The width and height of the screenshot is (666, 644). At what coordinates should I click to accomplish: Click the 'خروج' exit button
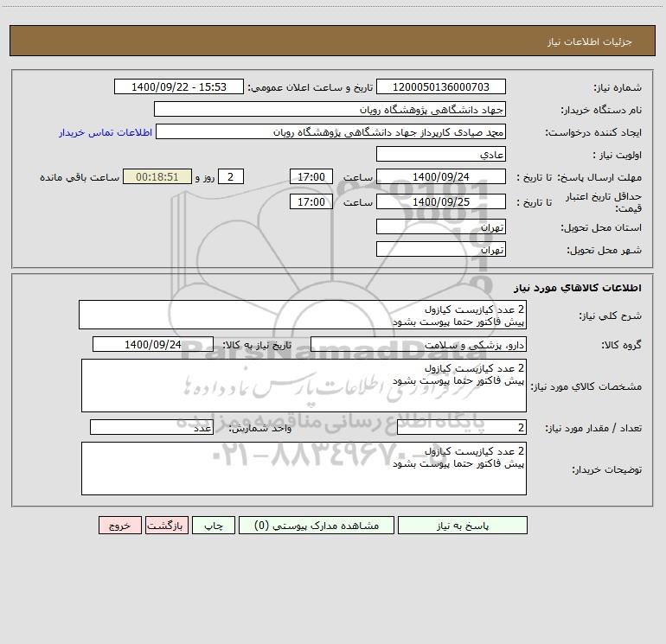tap(119, 525)
